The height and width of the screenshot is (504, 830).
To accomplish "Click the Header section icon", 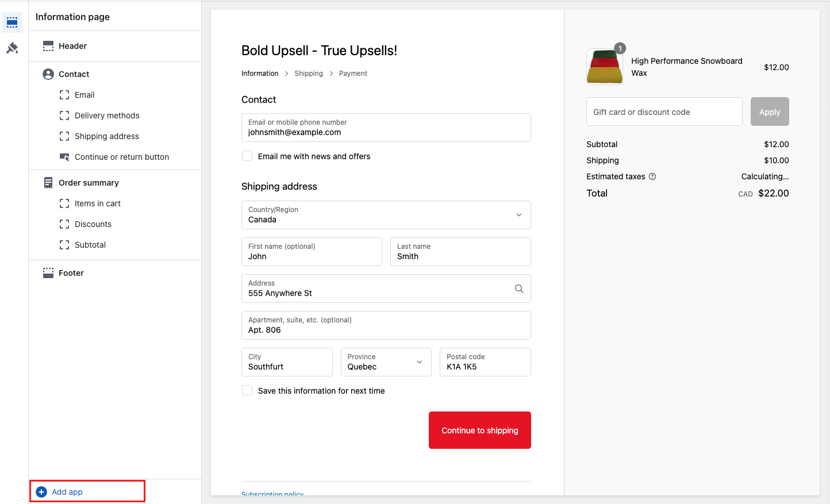I will (48, 46).
